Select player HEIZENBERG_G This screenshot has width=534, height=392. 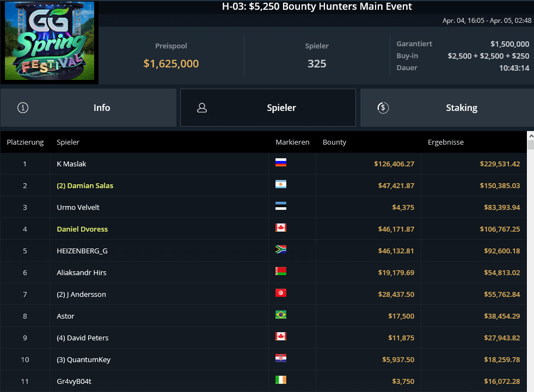pyautogui.click(x=82, y=251)
